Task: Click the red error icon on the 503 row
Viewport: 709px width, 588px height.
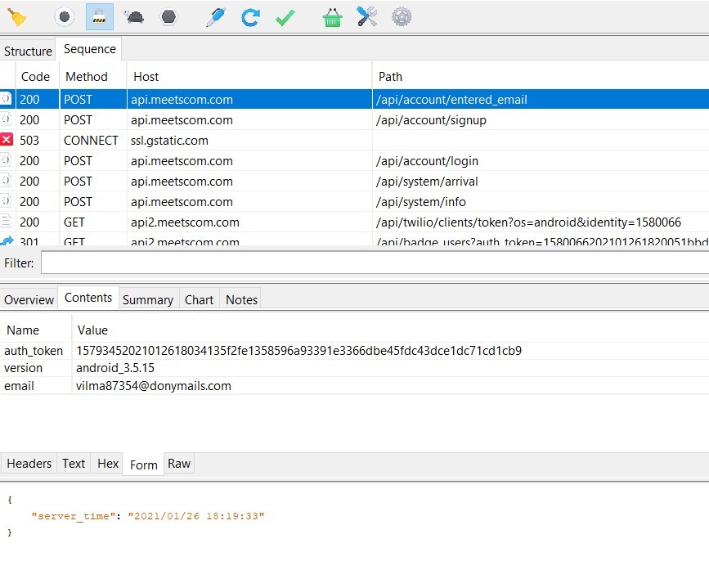Action: pos(7,140)
